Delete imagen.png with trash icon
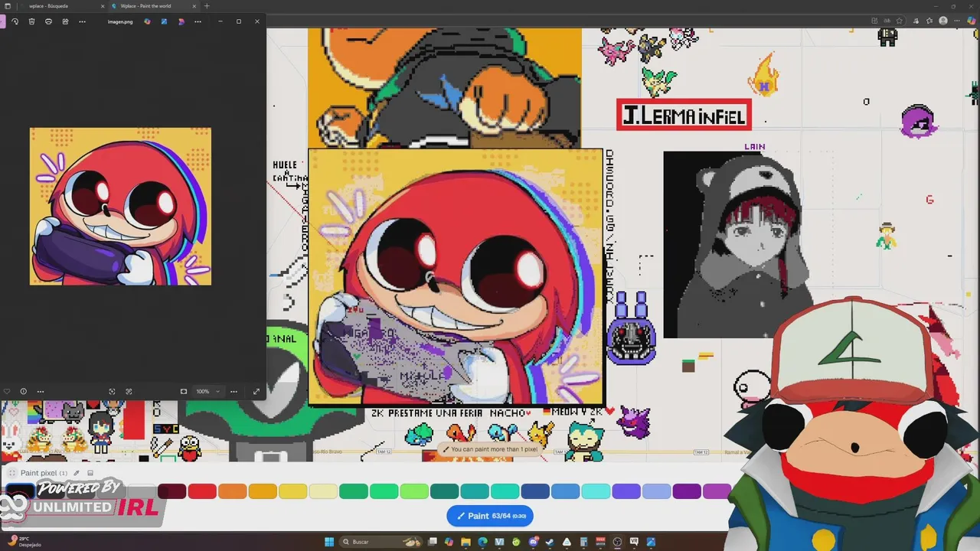Image resolution: width=980 pixels, height=551 pixels. (31, 21)
